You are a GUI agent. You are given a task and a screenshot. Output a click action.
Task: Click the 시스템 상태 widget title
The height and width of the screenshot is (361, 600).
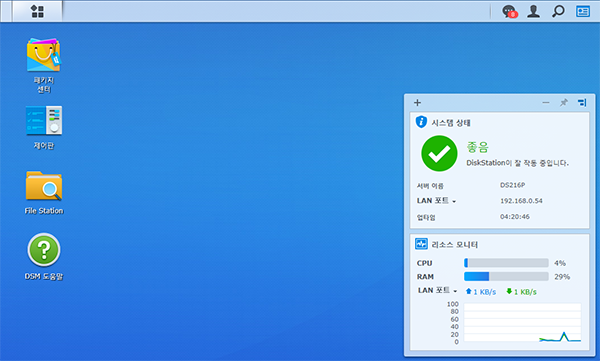(x=451, y=123)
